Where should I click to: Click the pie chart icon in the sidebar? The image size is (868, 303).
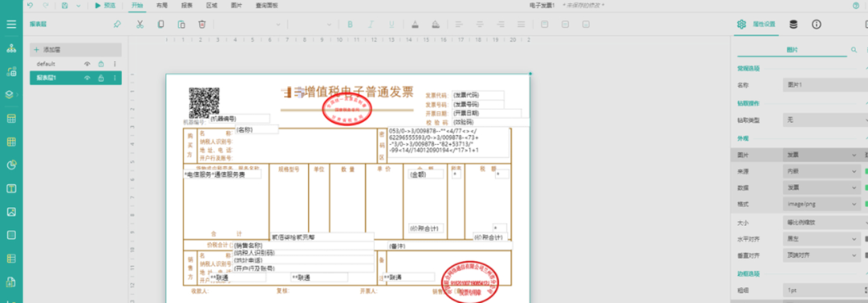(11, 165)
